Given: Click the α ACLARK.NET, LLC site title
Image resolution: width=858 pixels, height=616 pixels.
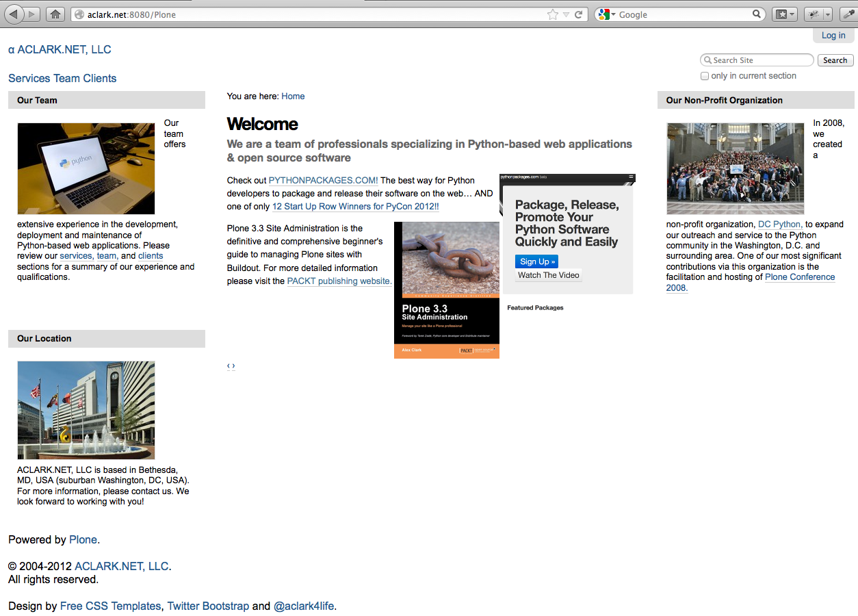Looking at the screenshot, I should coord(60,49).
